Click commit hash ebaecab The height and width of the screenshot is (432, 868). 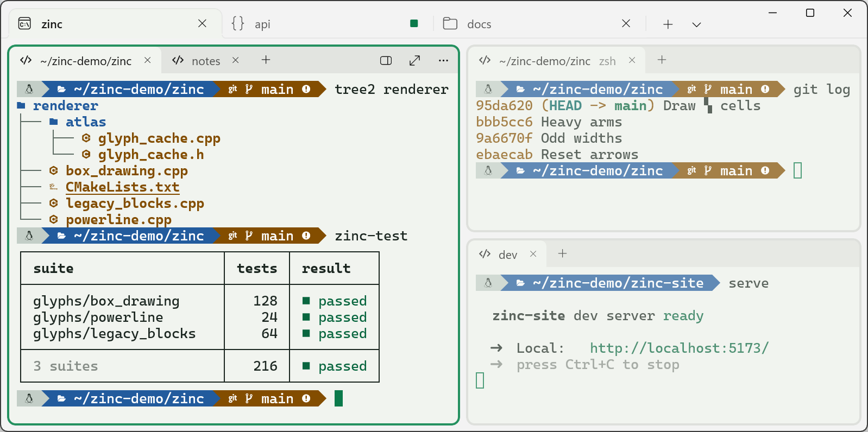(x=504, y=155)
